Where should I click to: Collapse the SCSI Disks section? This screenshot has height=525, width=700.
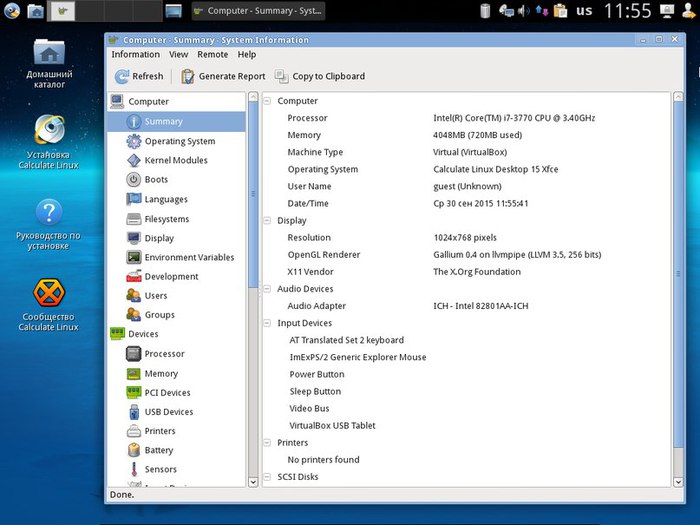click(x=267, y=477)
